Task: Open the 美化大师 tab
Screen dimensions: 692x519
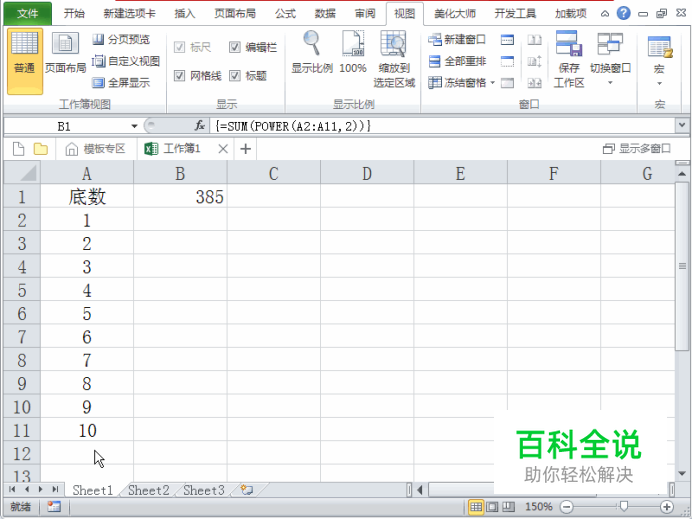Action: pos(455,14)
